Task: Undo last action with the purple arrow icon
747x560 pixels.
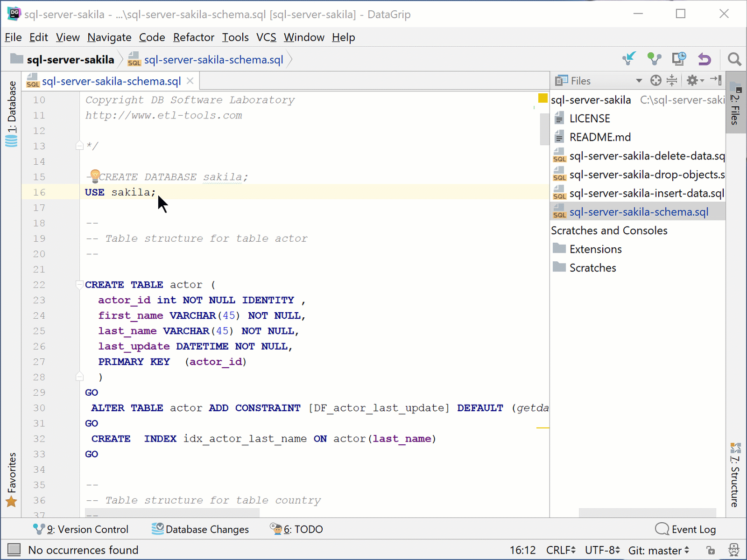Action: pos(705,59)
